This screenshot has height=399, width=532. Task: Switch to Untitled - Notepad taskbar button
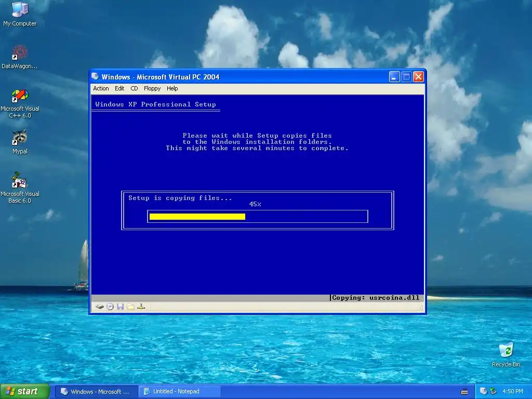[180, 392]
